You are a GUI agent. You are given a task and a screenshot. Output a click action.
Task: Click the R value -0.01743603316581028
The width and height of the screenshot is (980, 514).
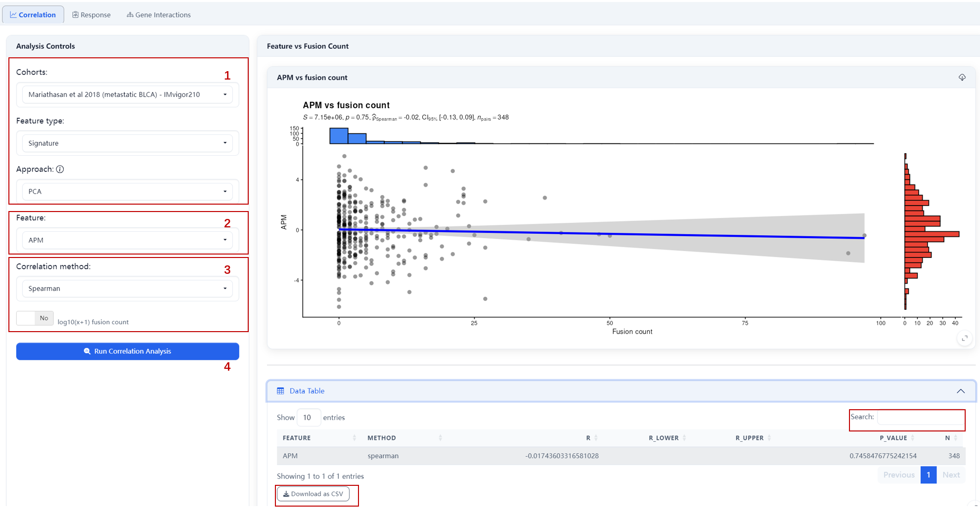coord(562,456)
